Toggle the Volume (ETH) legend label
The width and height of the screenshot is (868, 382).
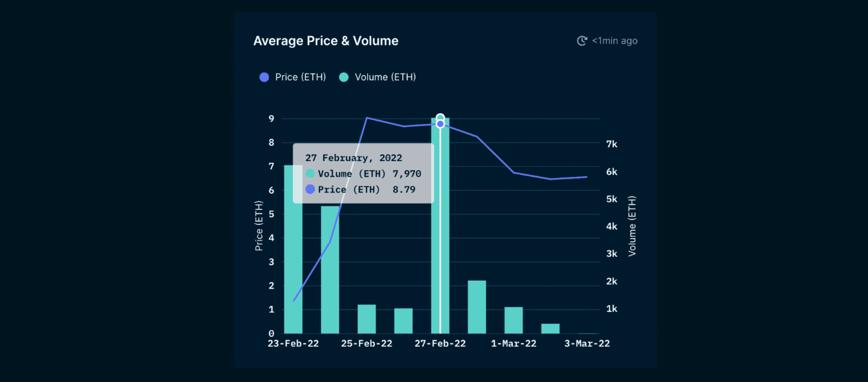tap(385, 77)
